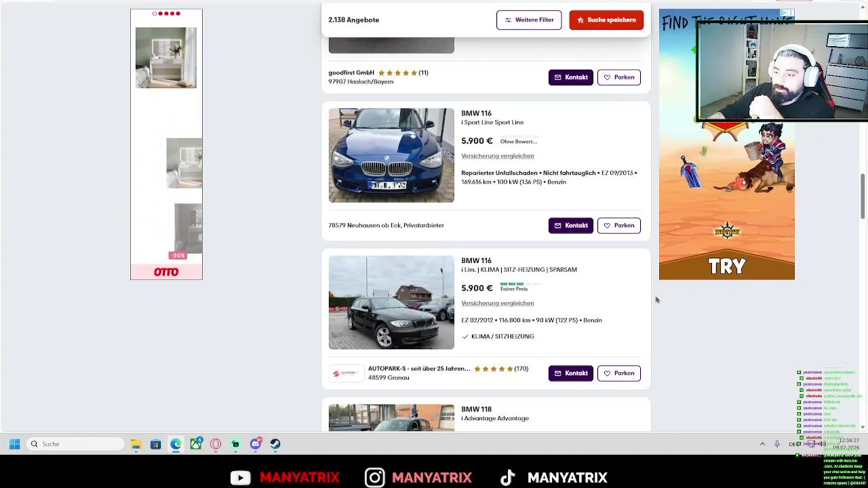Viewport: 868px width, 488px height.
Task: Click the Suche taskbar search field
Action: click(x=76, y=444)
